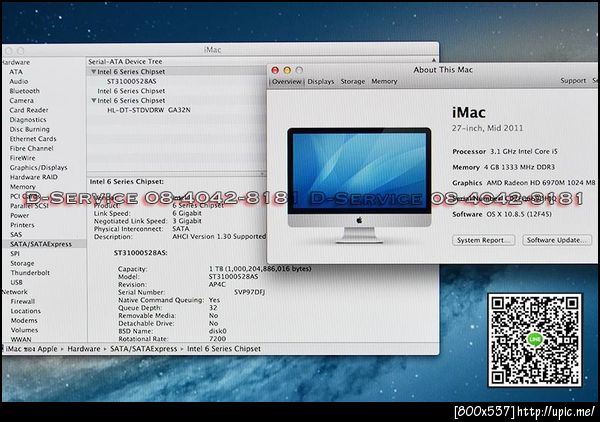
Task: Select WWAN in the sidebar
Action: click(21, 339)
